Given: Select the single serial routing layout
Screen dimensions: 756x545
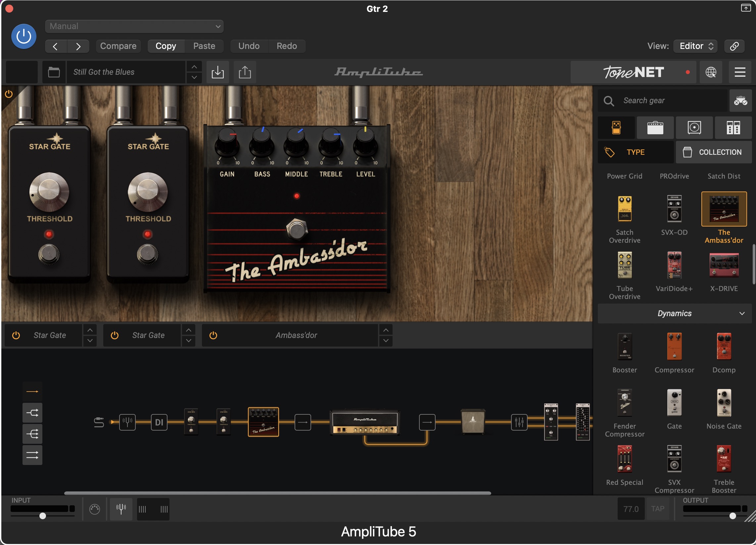Looking at the screenshot, I should 32,392.
